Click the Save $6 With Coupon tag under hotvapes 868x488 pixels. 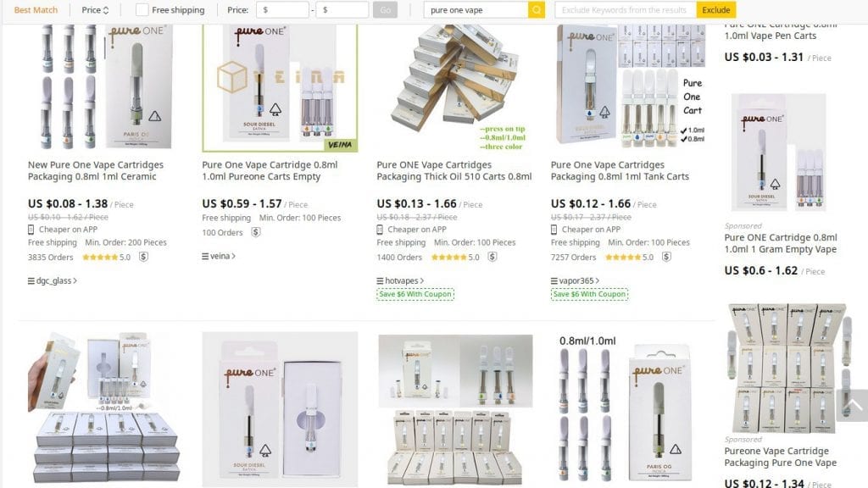click(x=415, y=295)
